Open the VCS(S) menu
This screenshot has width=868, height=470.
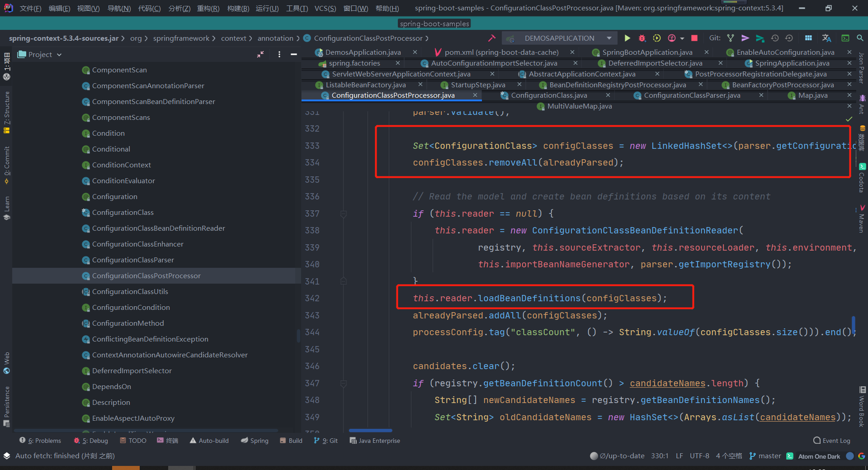point(325,8)
